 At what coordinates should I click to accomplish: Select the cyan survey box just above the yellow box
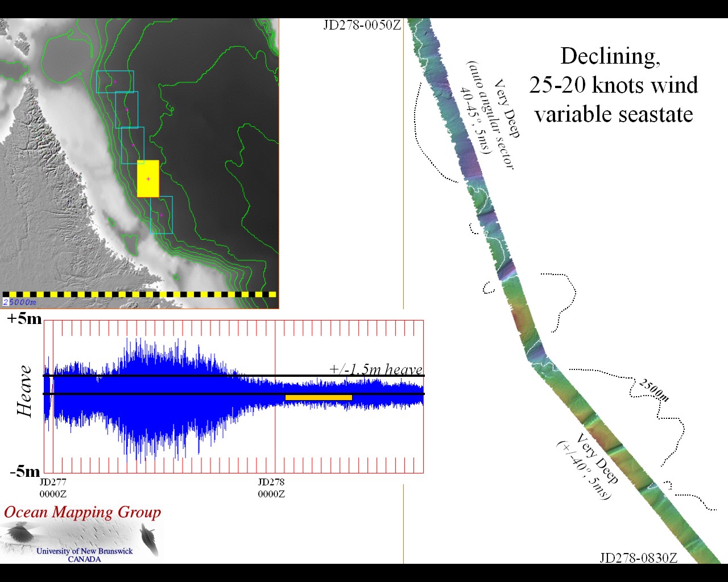pyautogui.click(x=133, y=145)
